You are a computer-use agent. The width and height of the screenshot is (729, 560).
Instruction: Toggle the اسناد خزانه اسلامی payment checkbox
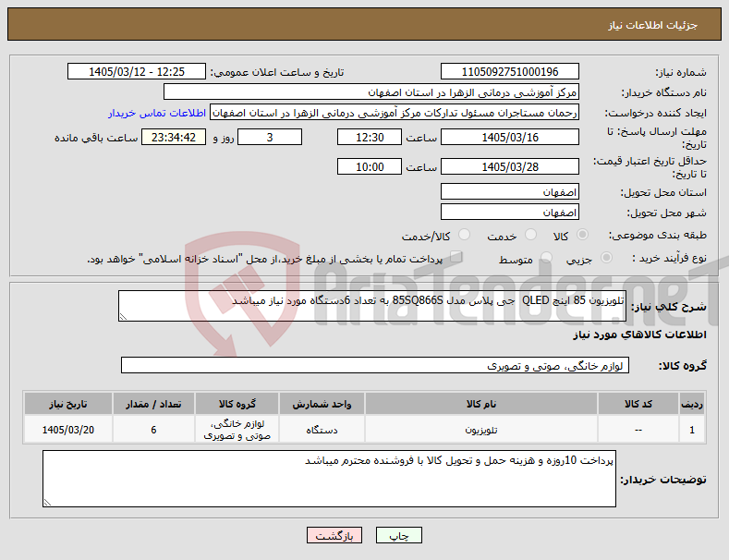tap(456, 257)
